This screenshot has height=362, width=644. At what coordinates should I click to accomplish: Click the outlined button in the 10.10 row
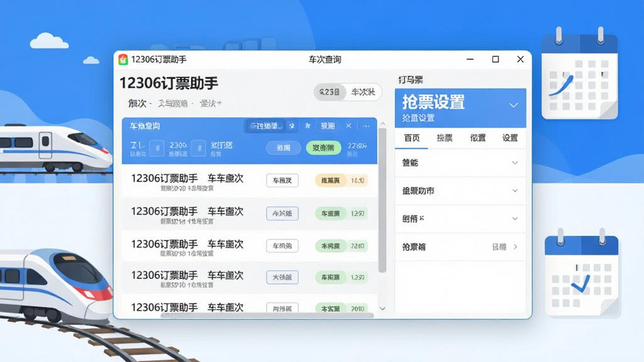[x=282, y=180]
